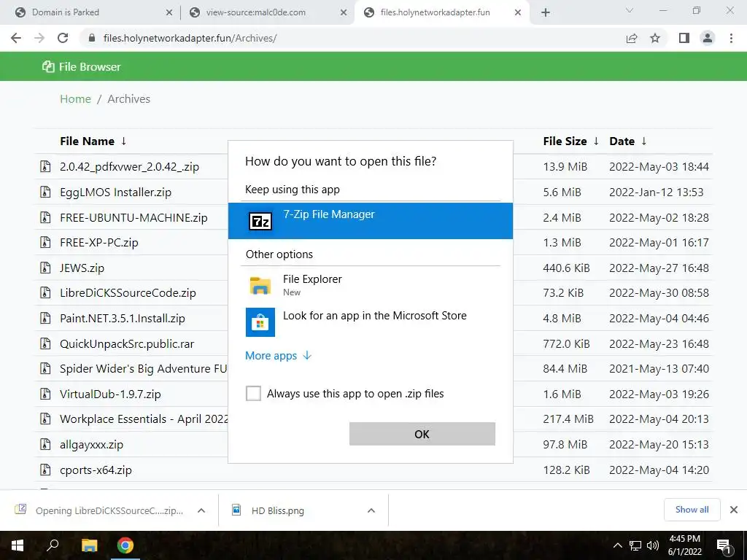Click archive icon beside FREE-XP-PC.zip

coord(44,242)
